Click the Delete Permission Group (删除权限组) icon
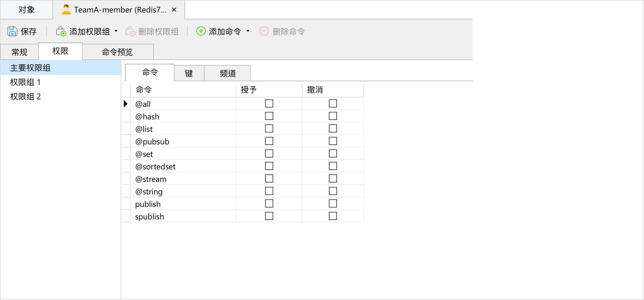Image resolution: width=644 pixels, height=300 pixels. tap(130, 31)
